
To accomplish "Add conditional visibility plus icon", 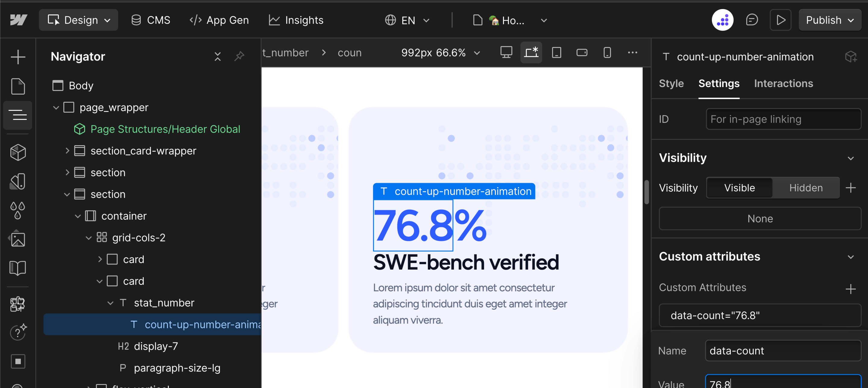I will point(851,188).
